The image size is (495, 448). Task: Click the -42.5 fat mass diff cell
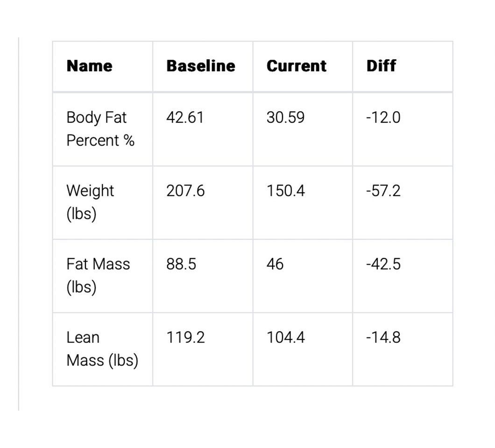click(x=383, y=264)
